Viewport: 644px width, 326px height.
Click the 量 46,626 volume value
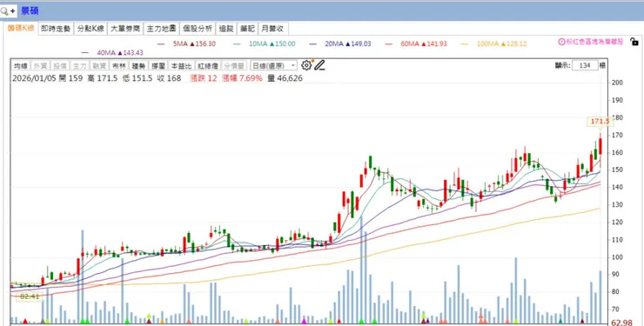pos(285,78)
